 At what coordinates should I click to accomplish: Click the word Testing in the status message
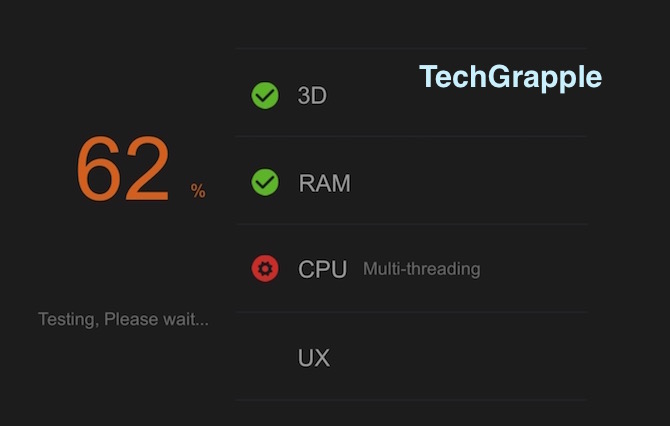pyautogui.click(x=67, y=320)
